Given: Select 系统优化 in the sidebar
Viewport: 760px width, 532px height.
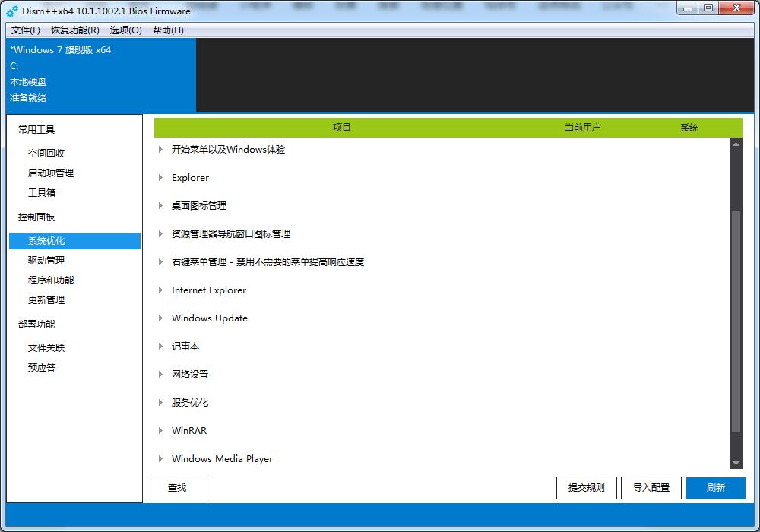Looking at the screenshot, I should tap(74, 241).
